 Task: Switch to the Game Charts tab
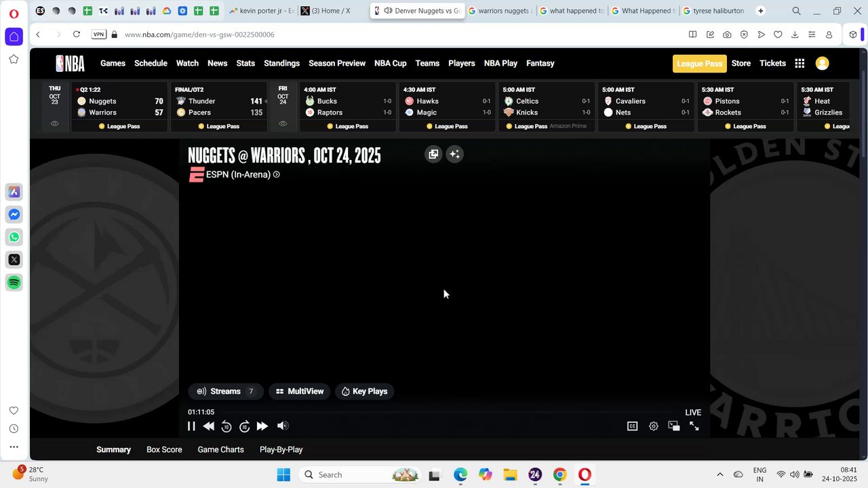tap(220, 449)
